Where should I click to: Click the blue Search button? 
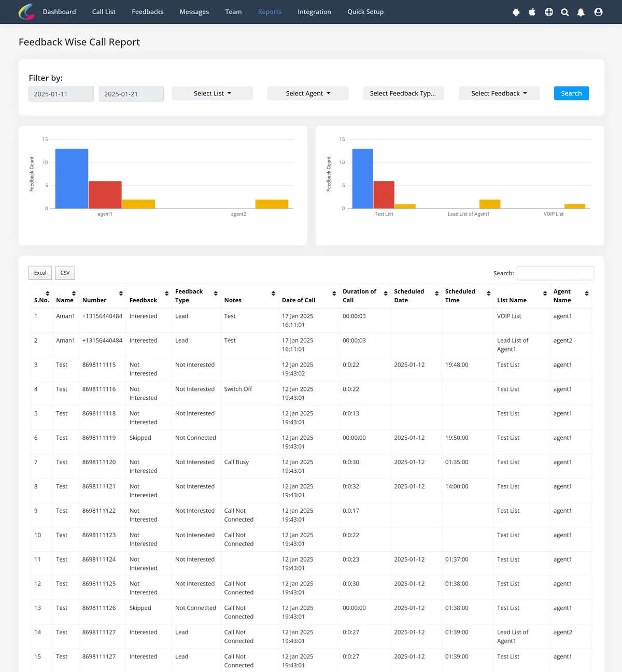571,93
